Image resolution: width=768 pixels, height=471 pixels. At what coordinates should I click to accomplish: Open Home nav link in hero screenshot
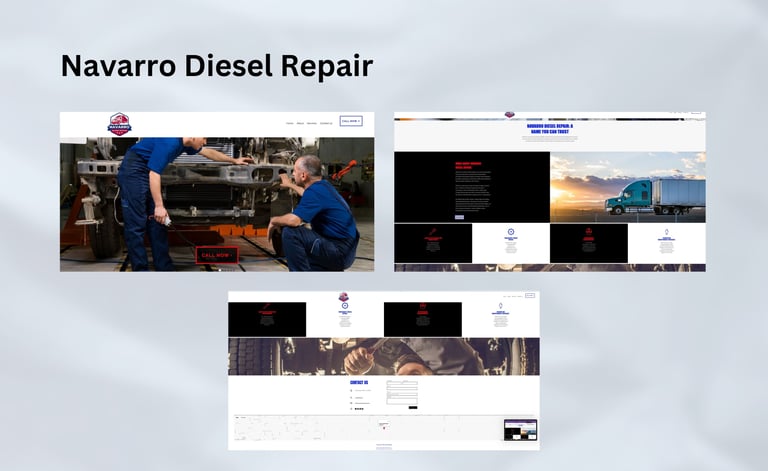tap(289, 123)
